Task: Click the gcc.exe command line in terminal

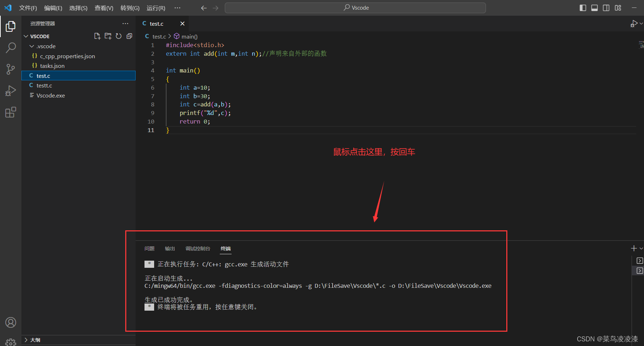Action: (318, 286)
